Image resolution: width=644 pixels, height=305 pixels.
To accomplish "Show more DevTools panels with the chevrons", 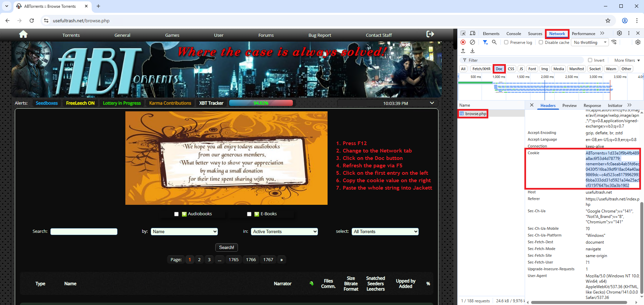I will [x=602, y=33].
